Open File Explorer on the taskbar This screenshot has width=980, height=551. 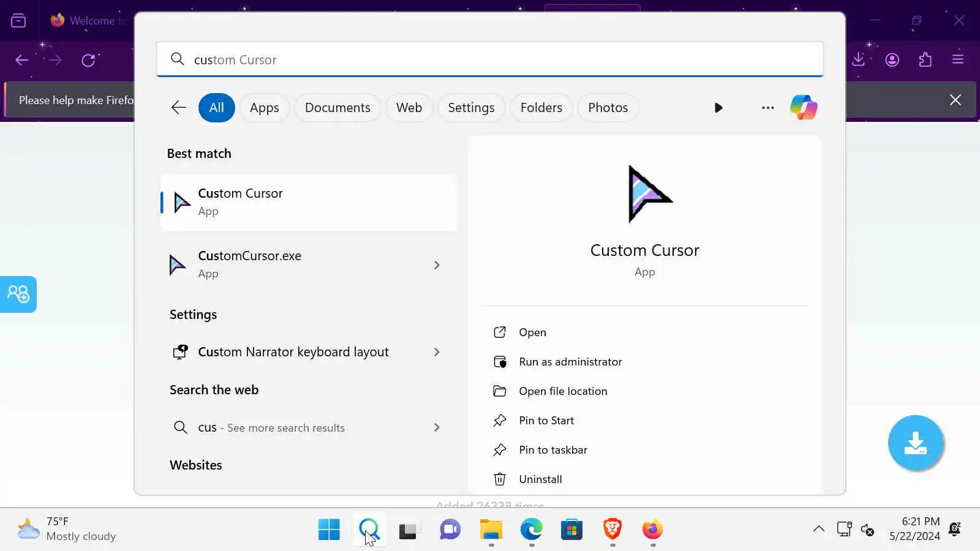pos(491,529)
